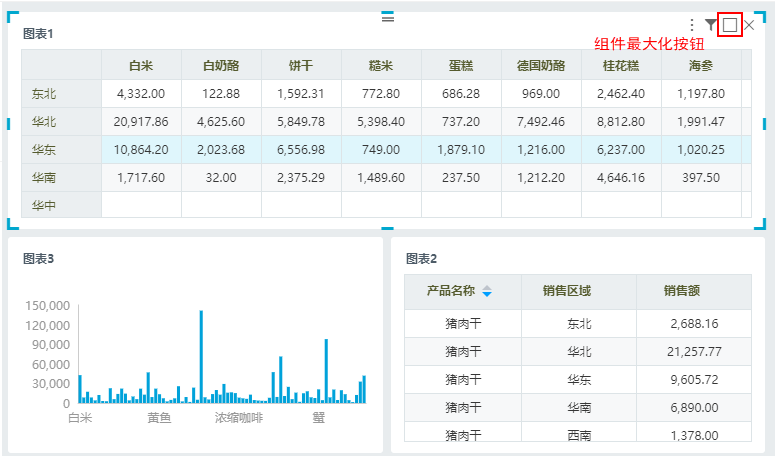Viewport: 775px width, 456px height.
Task: Click the 白奶酪 column header
Action: pyautogui.click(x=221, y=66)
